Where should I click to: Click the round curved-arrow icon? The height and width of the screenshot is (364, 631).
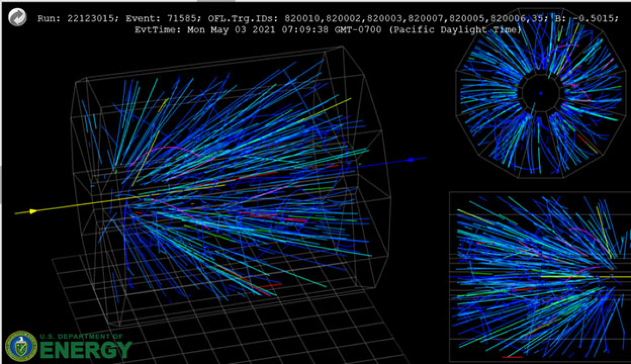tap(17, 18)
